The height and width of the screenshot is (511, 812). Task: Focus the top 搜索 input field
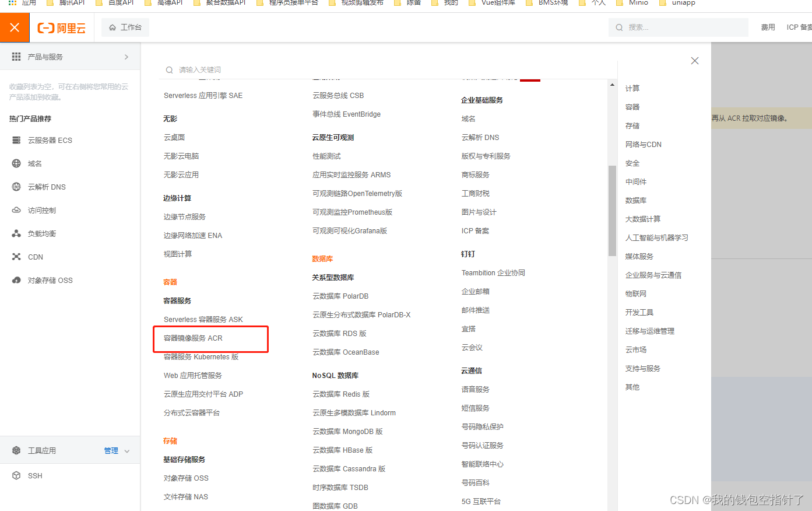click(678, 27)
